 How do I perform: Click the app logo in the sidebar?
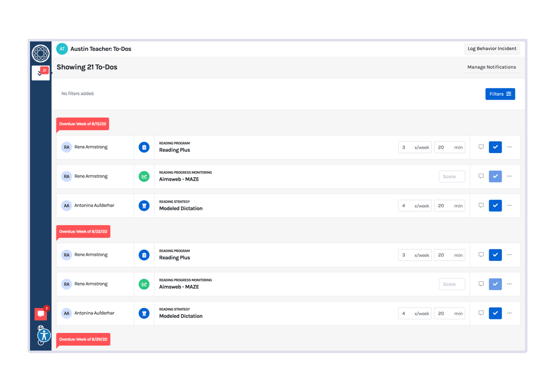(41, 53)
